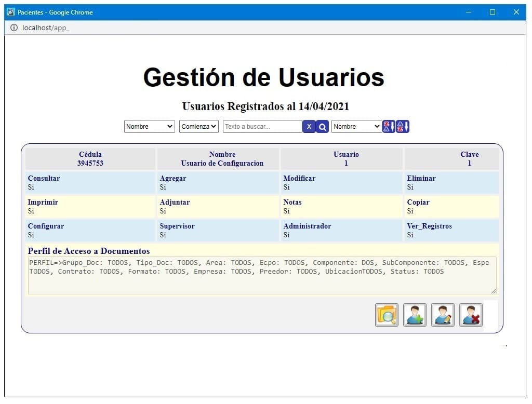
Task: Click the resize handle of profile textarea
Action: point(494,291)
